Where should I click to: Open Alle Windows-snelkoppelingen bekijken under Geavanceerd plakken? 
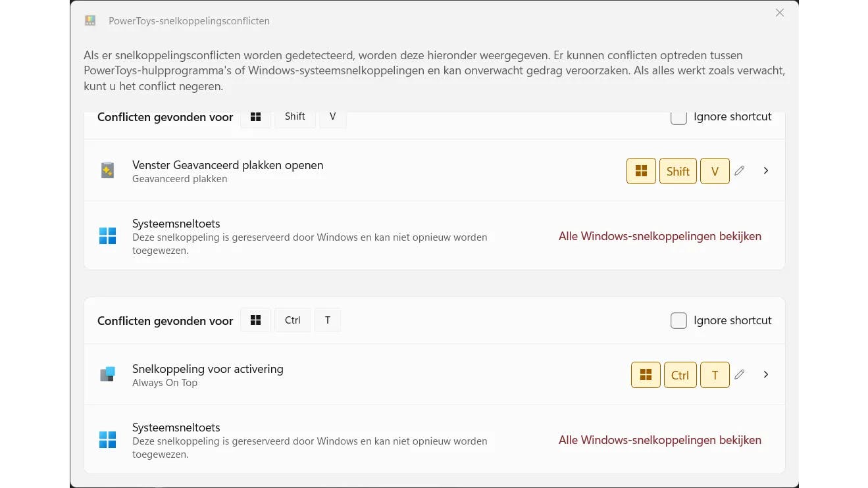(x=659, y=236)
